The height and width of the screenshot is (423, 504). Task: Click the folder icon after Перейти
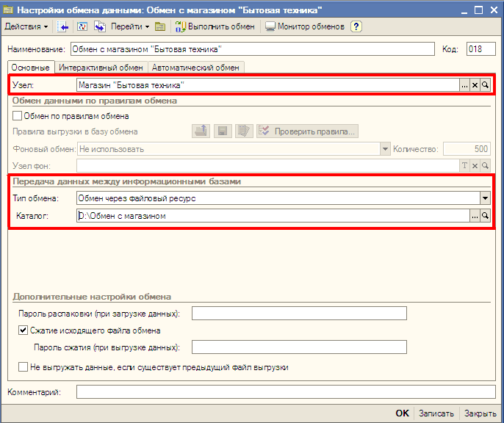(x=160, y=26)
